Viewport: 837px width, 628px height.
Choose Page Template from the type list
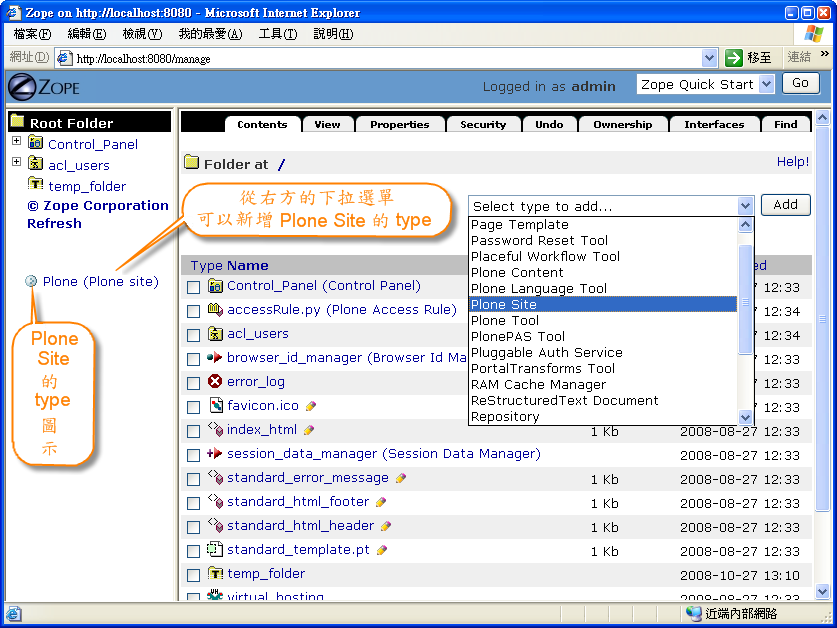coord(603,225)
